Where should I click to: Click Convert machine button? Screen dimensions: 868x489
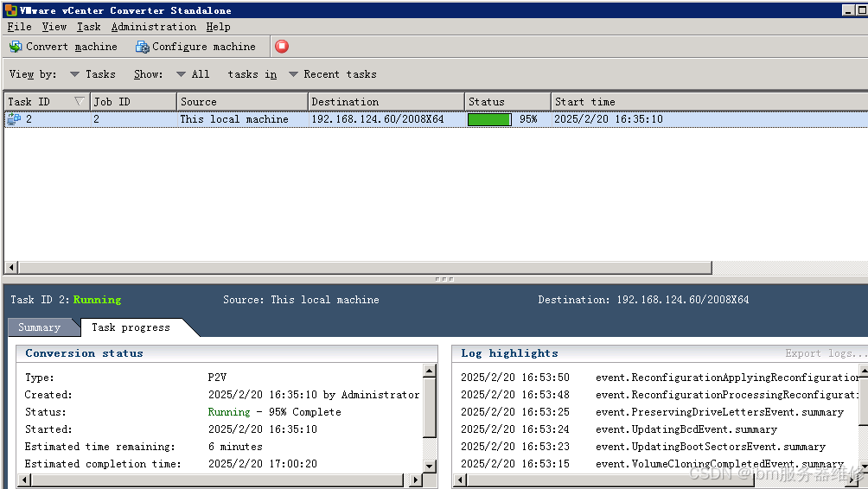pyautogui.click(x=63, y=47)
